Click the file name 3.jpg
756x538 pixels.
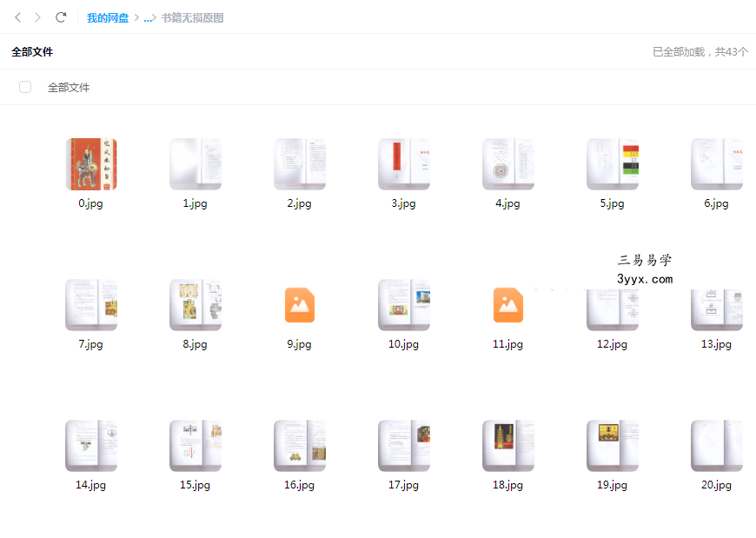coord(403,203)
